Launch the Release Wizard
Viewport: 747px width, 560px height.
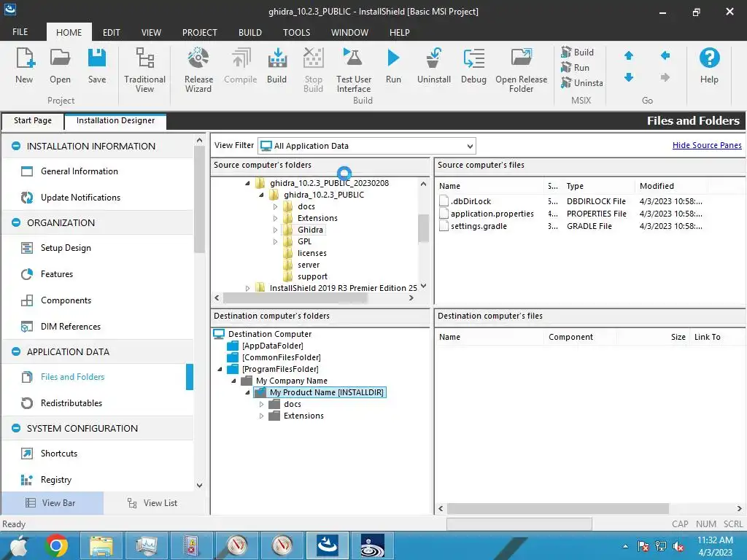(x=198, y=70)
